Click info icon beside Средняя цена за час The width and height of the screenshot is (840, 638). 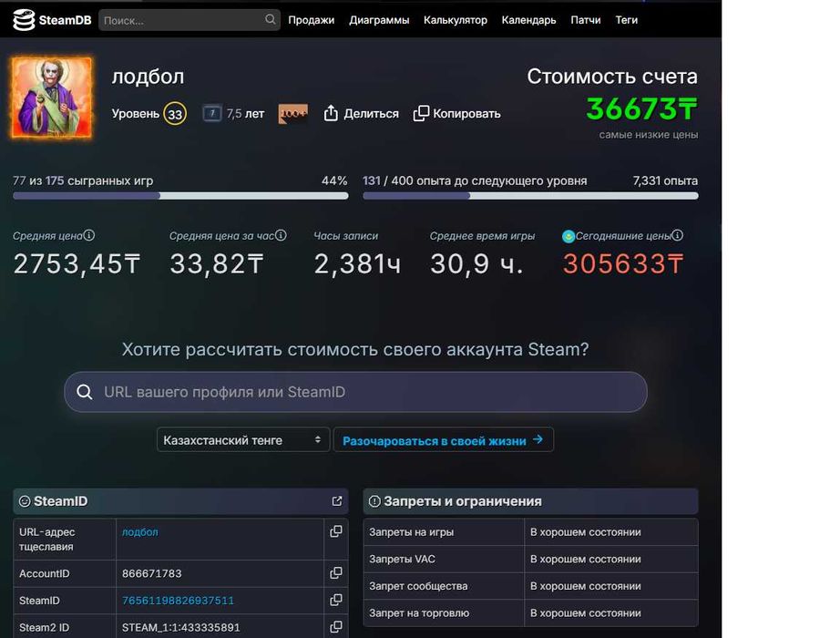(x=281, y=235)
